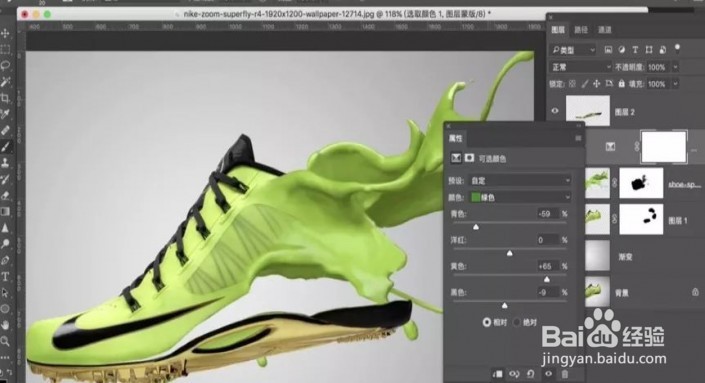This screenshot has height=383, width=705.
Task: Open the layer filter type dropdown
Action: point(573,50)
